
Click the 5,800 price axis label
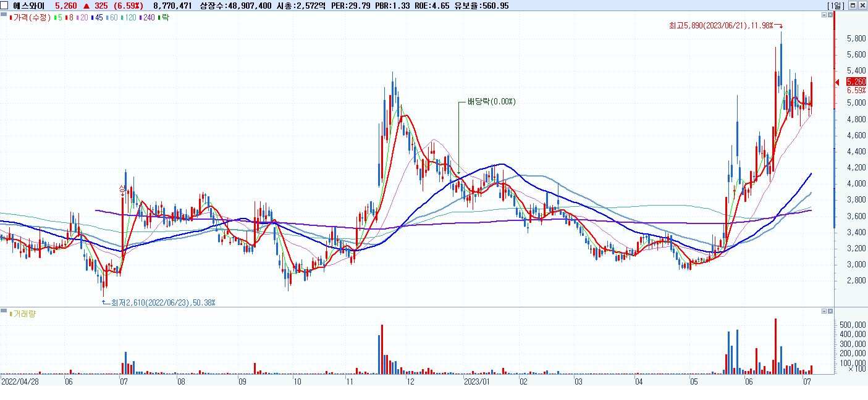click(x=857, y=38)
